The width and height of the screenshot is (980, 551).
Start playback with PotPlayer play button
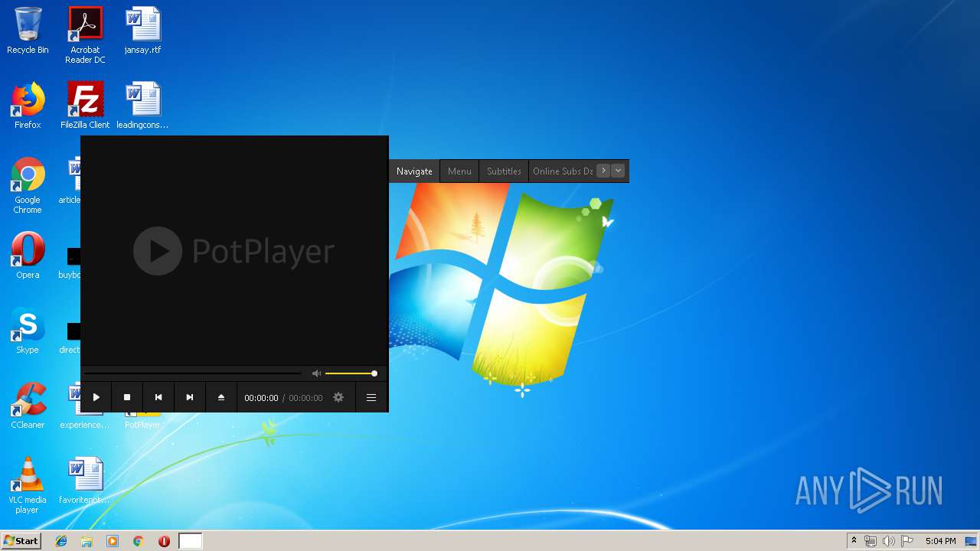point(96,397)
